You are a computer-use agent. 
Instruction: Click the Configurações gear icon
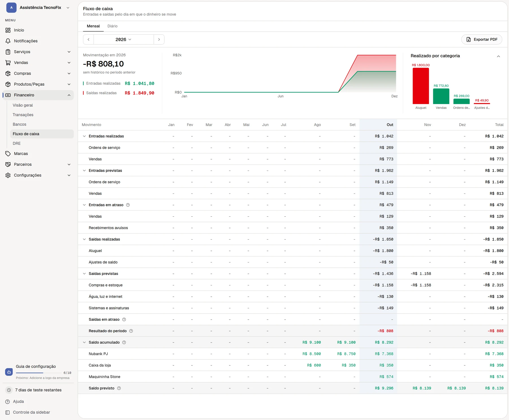click(x=8, y=175)
